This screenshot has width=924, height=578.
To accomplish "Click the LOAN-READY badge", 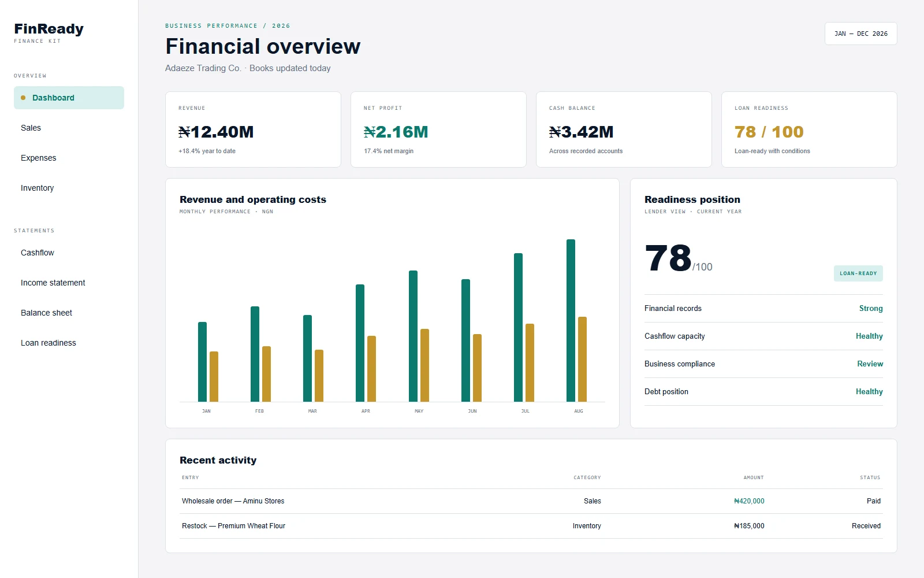I will [x=858, y=273].
